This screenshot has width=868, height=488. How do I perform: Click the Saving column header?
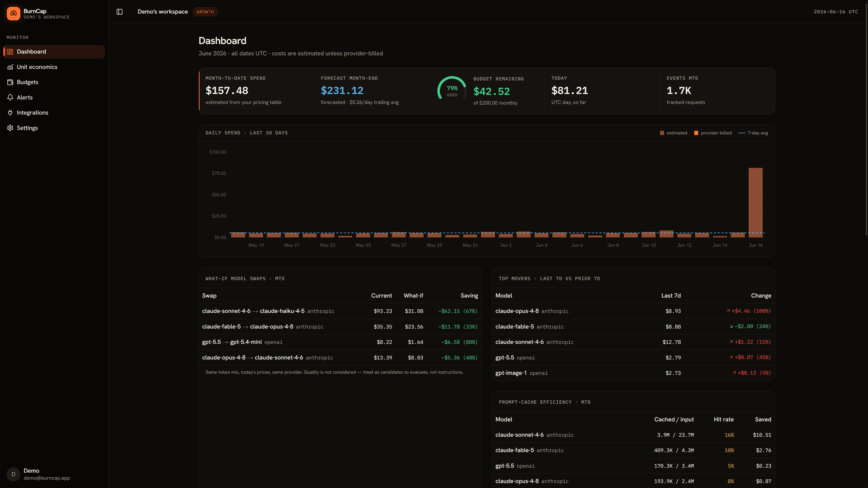click(x=469, y=295)
